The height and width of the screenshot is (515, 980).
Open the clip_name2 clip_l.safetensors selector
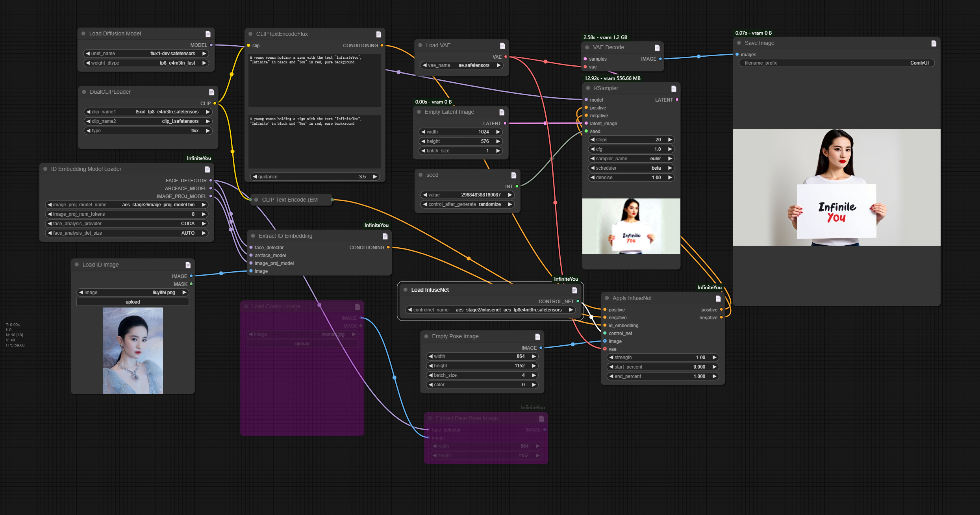click(148, 121)
